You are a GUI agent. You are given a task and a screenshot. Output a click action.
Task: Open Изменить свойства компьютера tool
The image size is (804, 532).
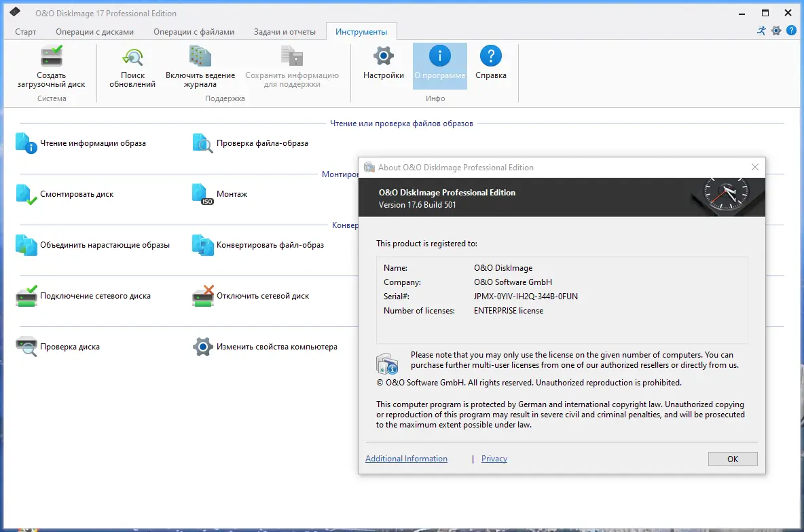274,347
